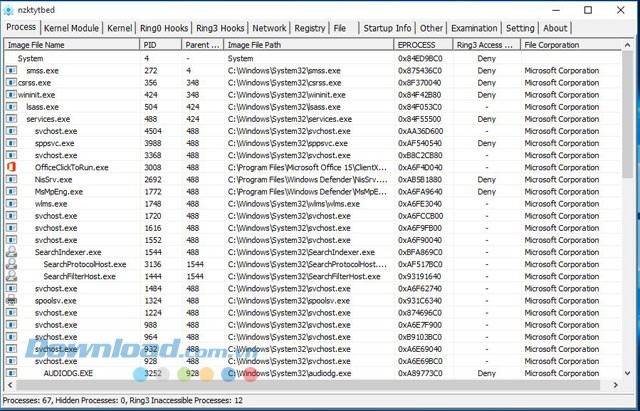Select the MsMpEng.exe process name
Image resolution: width=640 pixels, height=411 pixels.
click(x=59, y=192)
